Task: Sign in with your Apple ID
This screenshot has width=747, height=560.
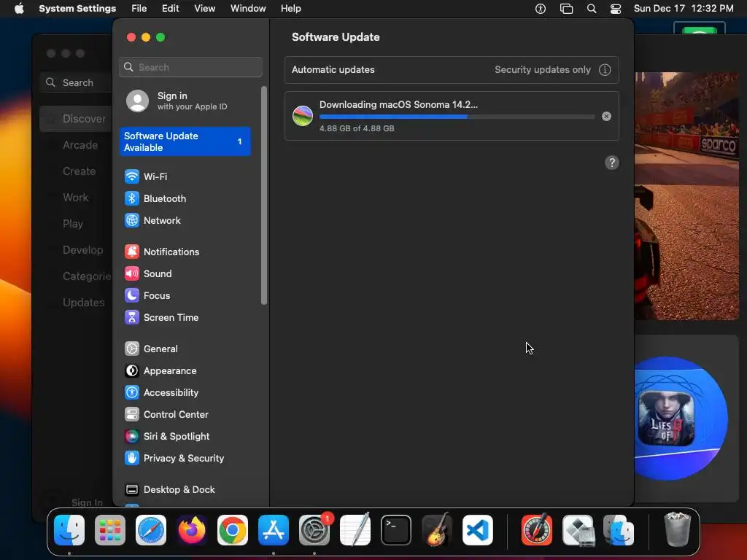Action: click(x=186, y=101)
